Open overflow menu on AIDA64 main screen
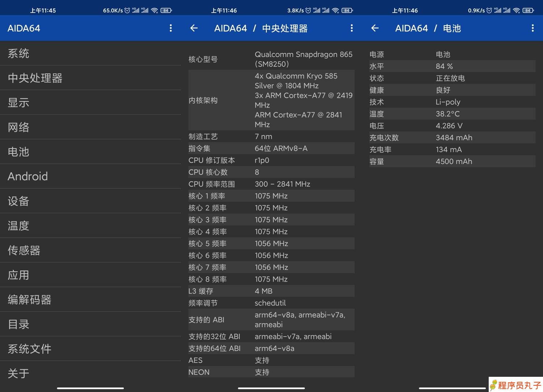Viewport: 543px width, 392px height. 171,28
